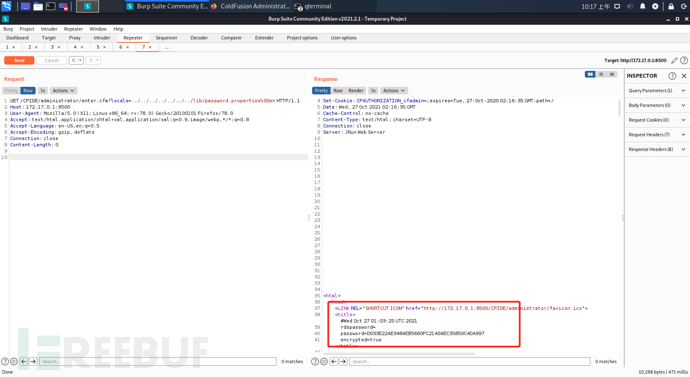Viewport: 690px width, 377px height.
Task: Go to previous match in request search
Action: point(24,361)
